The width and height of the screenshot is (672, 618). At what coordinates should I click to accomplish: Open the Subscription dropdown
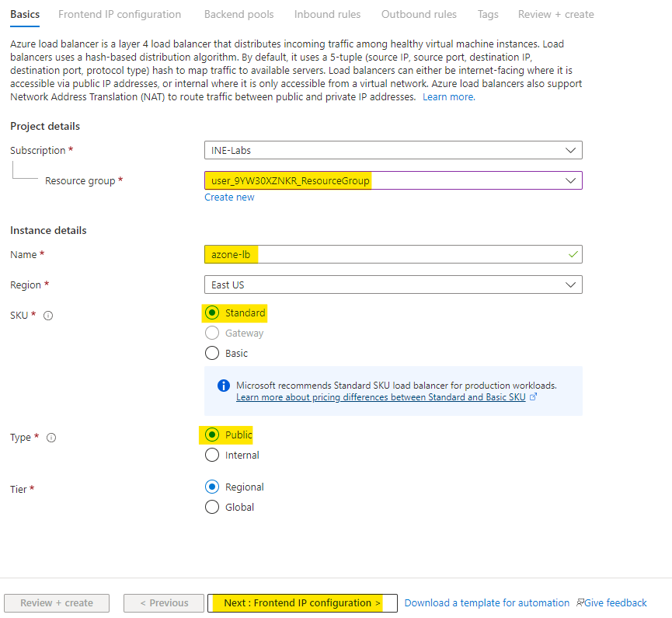(x=392, y=150)
